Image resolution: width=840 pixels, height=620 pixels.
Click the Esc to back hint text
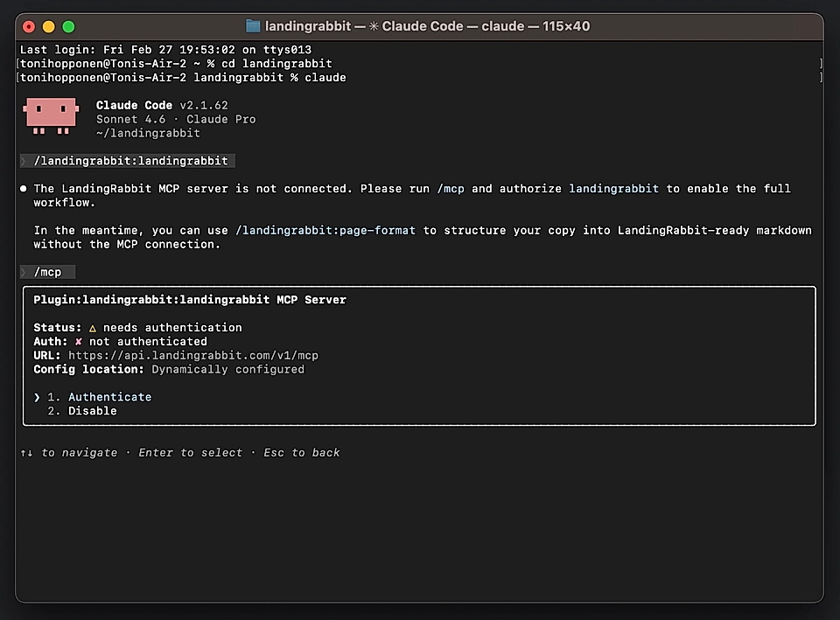click(301, 452)
